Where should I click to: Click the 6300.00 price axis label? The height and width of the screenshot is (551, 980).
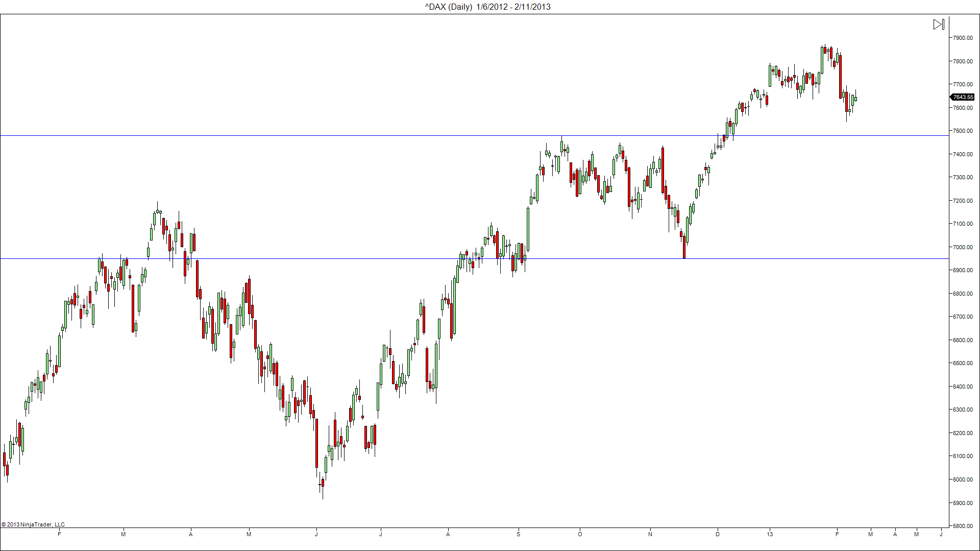click(963, 410)
